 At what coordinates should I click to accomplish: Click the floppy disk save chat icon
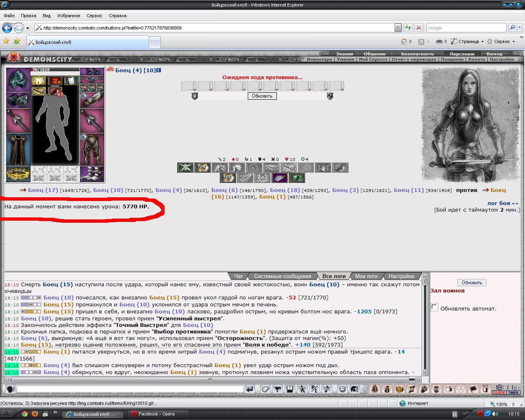coord(290,389)
